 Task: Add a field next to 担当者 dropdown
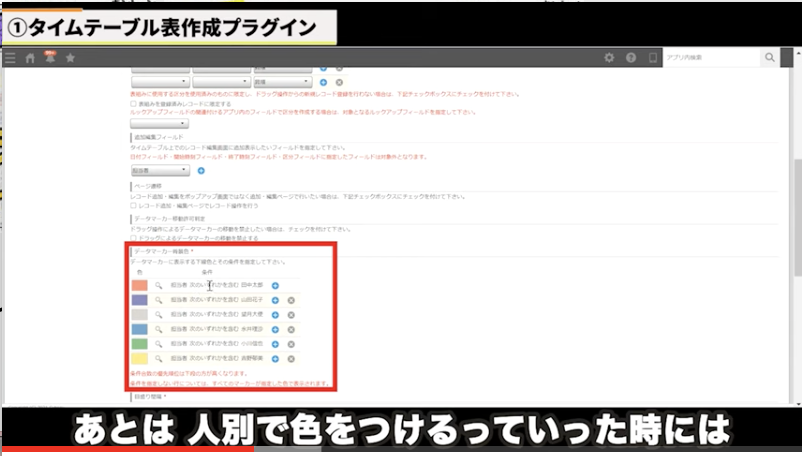tap(201, 171)
